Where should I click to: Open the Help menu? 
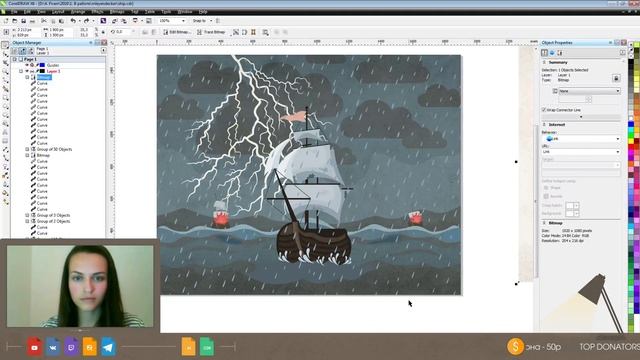click(203, 12)
